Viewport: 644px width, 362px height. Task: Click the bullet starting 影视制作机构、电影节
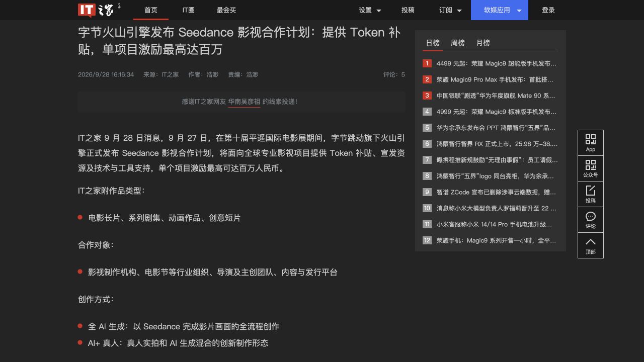tap(213, 272)
